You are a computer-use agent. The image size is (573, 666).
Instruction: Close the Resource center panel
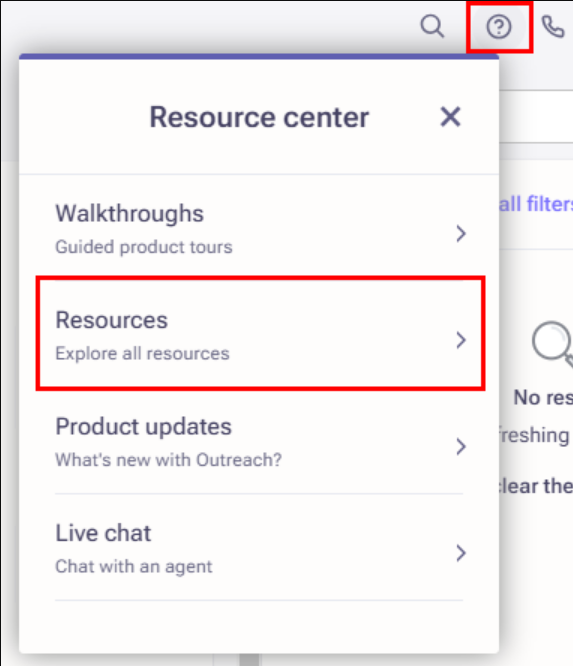450,117
